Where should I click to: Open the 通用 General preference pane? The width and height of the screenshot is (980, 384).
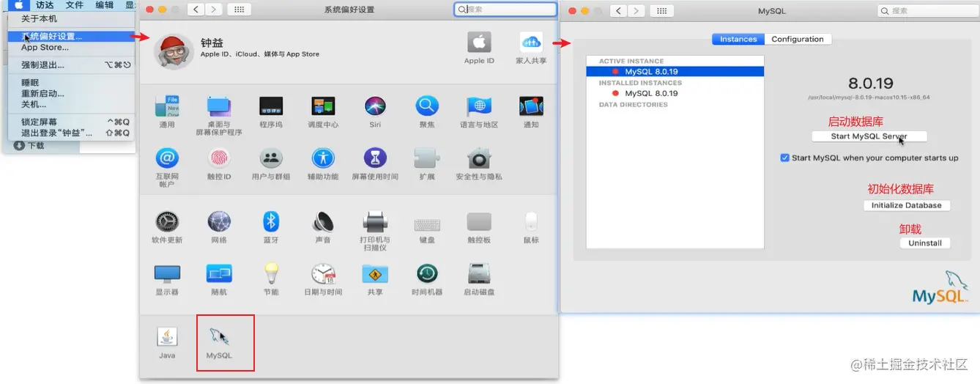tap(167, 107)
